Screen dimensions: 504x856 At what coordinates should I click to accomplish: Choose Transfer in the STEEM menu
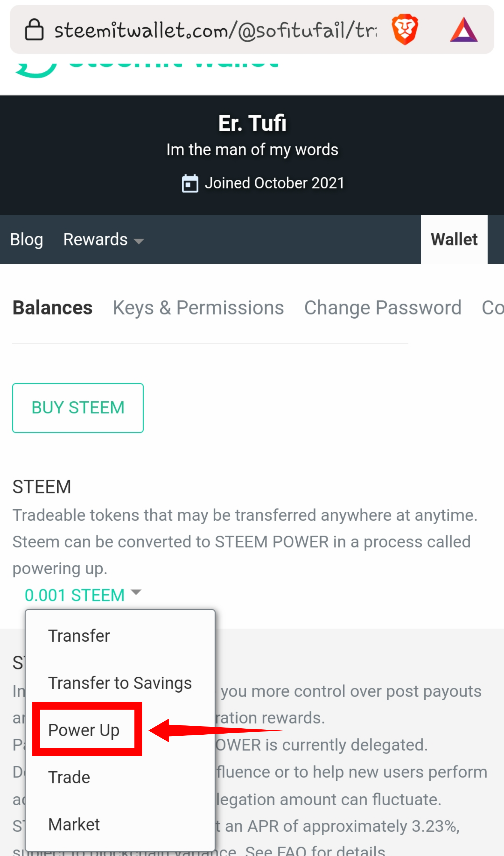click(x=79, y=636)
